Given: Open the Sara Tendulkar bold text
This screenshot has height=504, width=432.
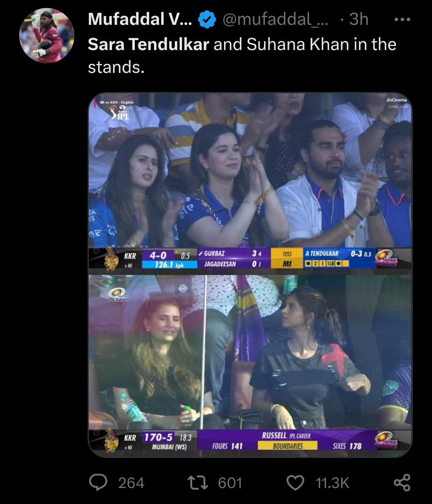Looking at the screenshot, I should [148, 44].
